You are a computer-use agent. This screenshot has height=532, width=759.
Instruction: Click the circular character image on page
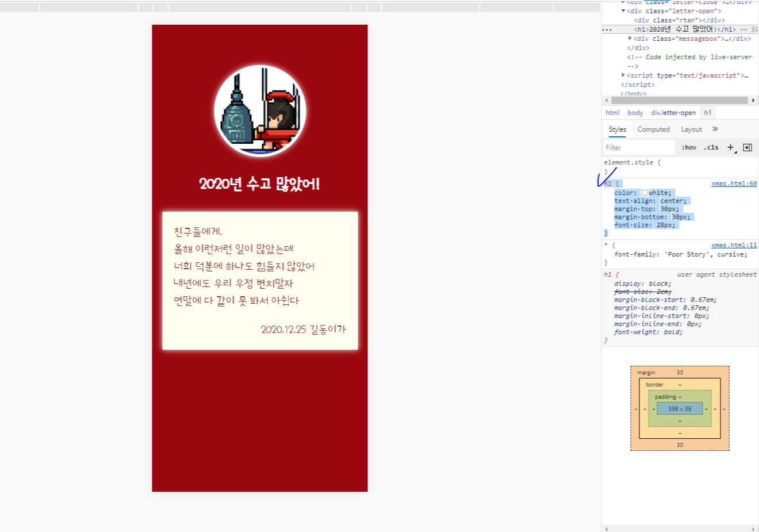coord(260,111)
